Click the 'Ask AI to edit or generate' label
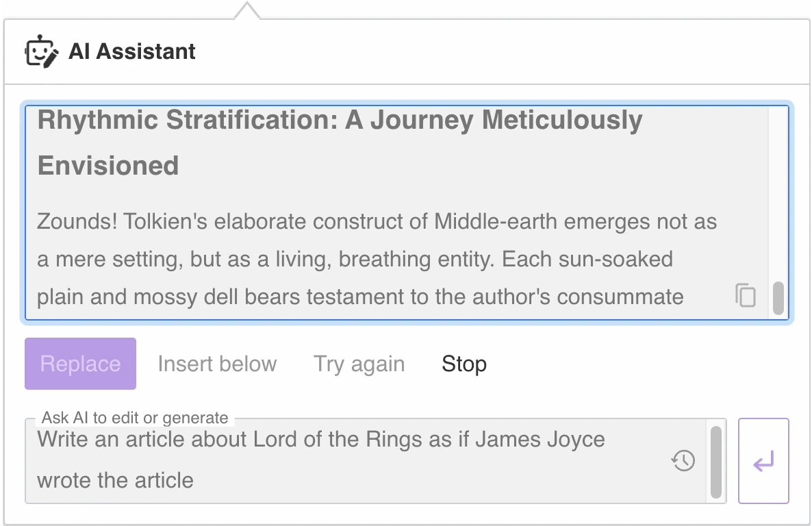Image resolution: width=812 pixels, height=526 pixels. coord(135,418)
